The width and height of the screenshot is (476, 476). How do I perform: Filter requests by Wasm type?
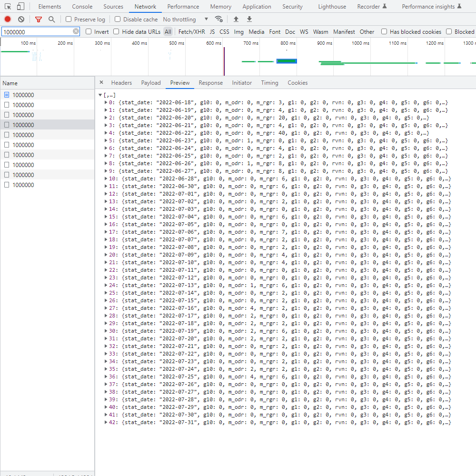320,31
